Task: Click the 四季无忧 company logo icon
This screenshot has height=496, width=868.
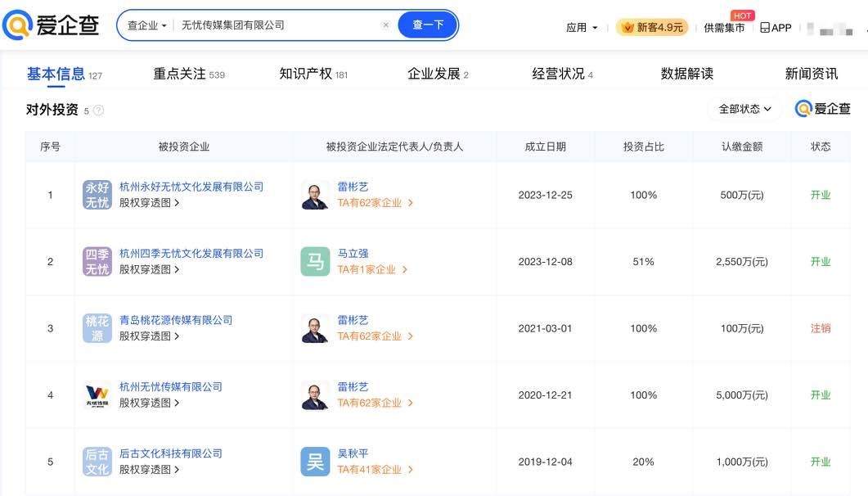Action: coord(97,261)
